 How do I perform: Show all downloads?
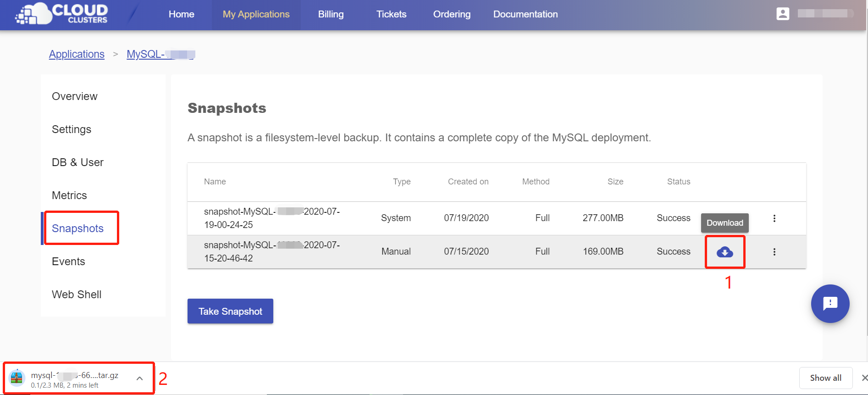[826, 378]
